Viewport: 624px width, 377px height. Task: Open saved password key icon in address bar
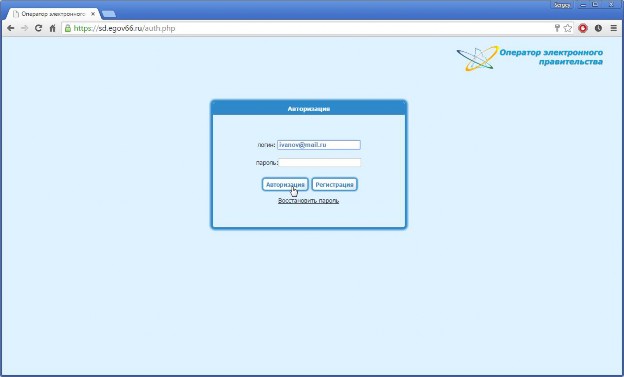(x=557, y=28)
